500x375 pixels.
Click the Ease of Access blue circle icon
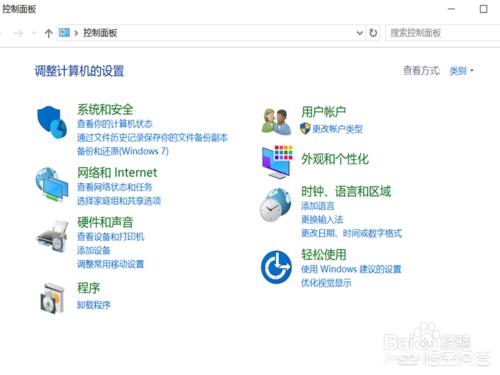pyautogui.click(x=276, y=267)
